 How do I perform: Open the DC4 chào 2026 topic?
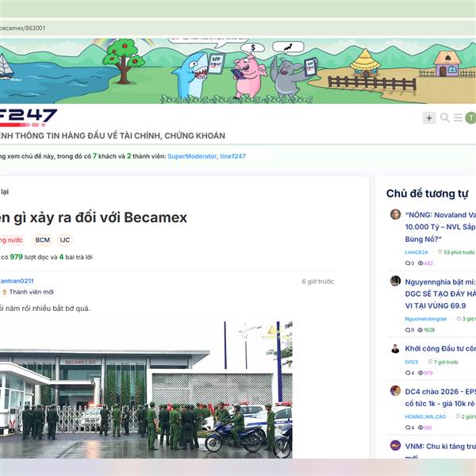pos(440,397)
